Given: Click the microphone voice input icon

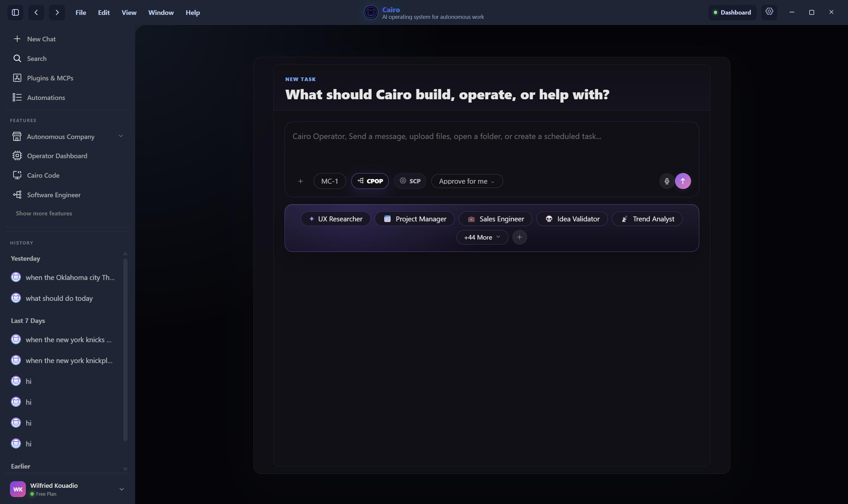Looking at the screenshot, I should pyautogui.click(x=667, y=181).
